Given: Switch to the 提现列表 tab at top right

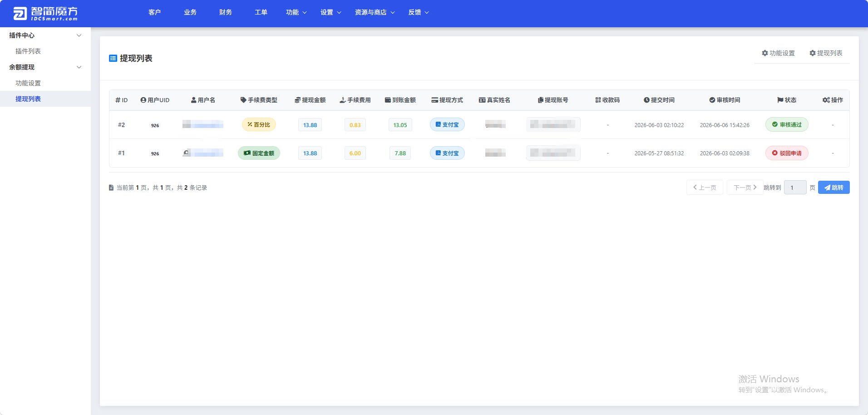Looking at the screenshot, I should tap(826, 53).
